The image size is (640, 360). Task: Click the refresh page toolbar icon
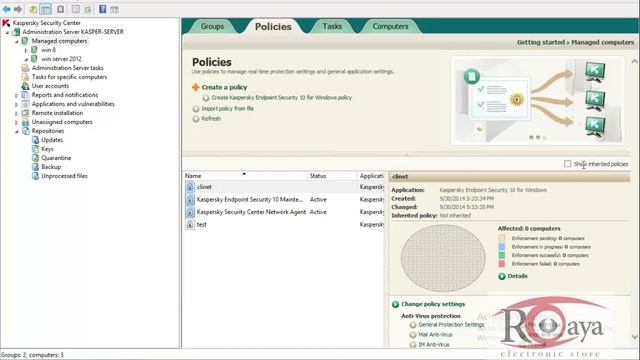pos(88,9)
